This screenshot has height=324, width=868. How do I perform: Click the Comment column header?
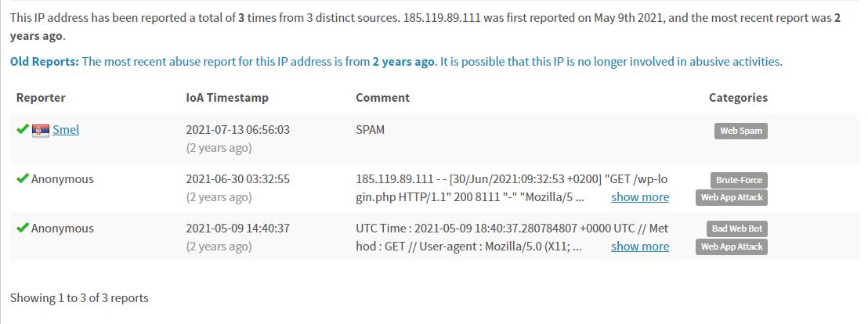pos(382,97)
